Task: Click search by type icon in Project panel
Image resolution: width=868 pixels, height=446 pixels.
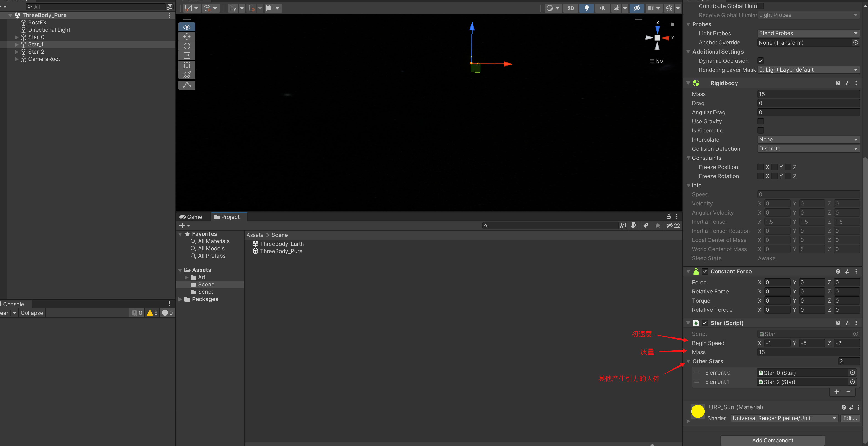Action: pyautogui.click(x=634, y=226)
